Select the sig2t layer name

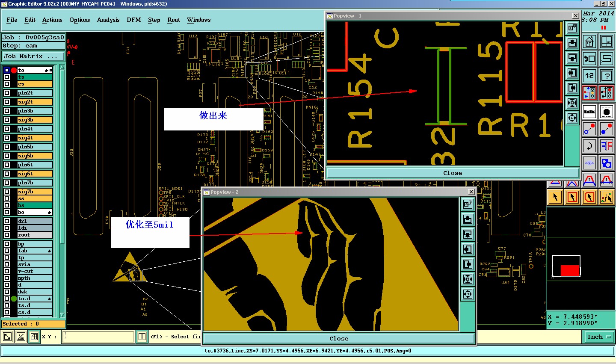click(x=35, y=102)
